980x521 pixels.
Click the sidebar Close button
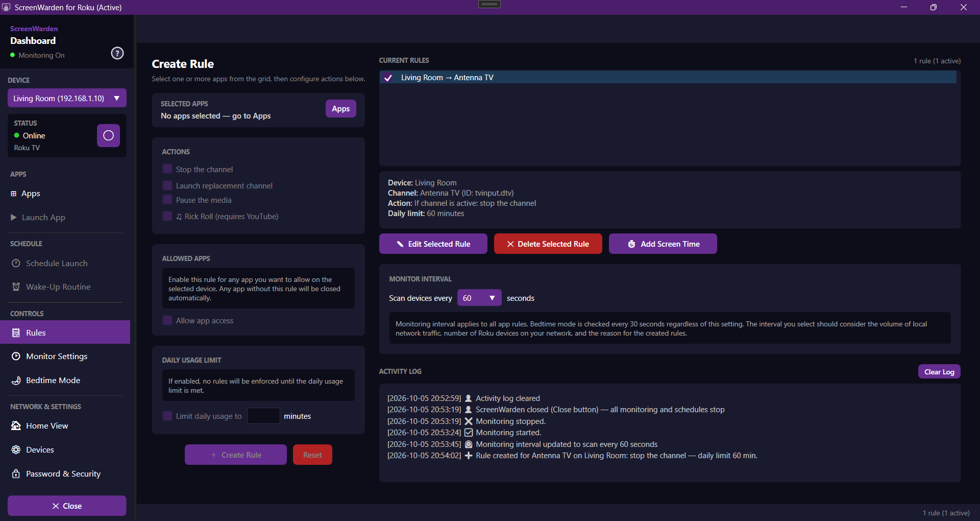click(67, 506)
